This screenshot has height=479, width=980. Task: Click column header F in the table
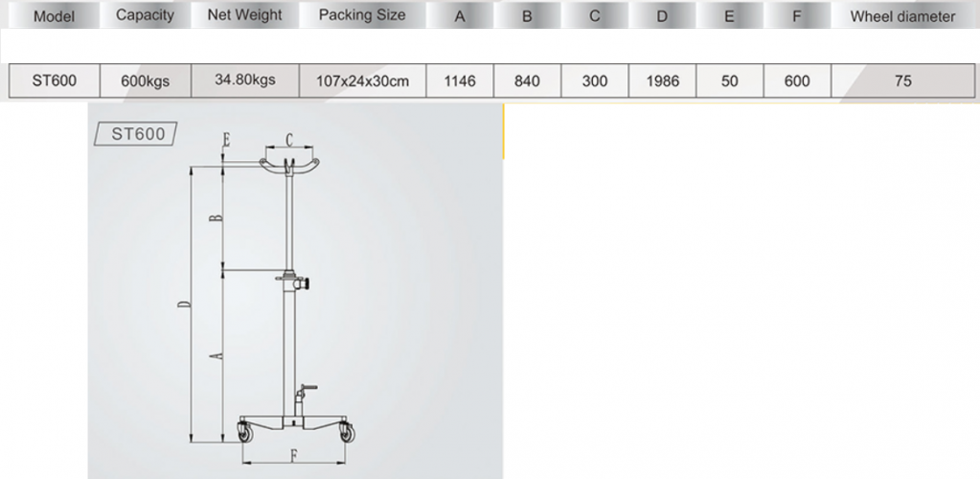point(797,15)
